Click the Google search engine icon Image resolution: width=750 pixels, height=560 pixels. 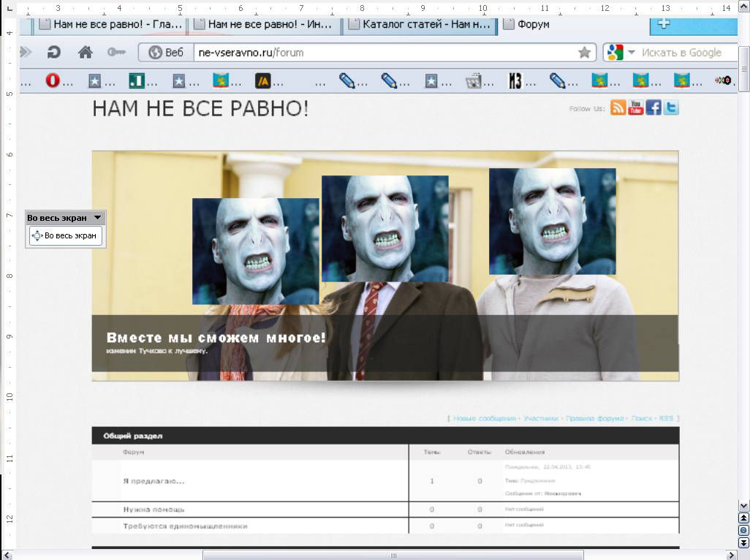point(615,52)
